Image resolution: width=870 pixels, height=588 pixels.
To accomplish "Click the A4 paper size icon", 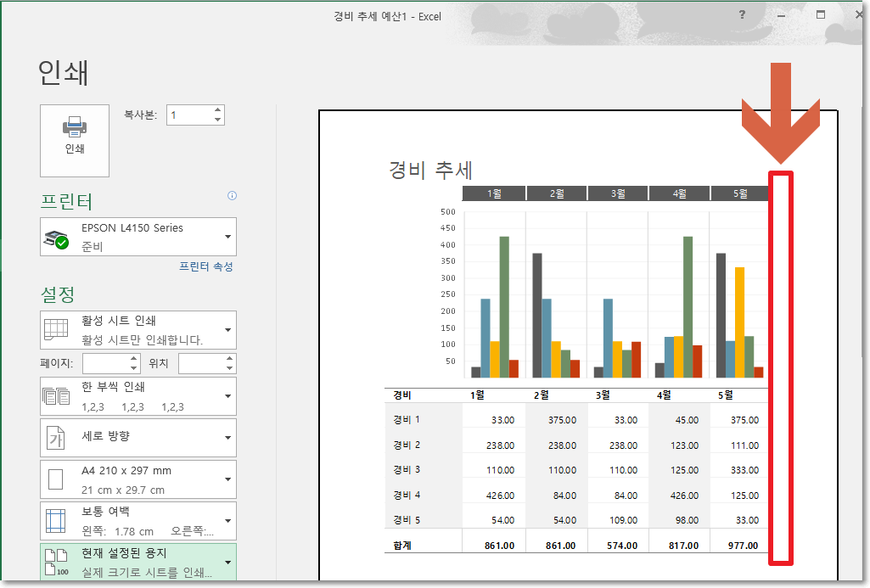I will coord(55,479).
